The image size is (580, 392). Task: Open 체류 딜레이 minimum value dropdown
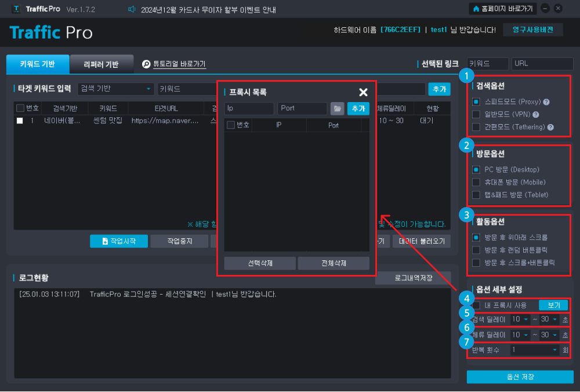click(520, 335)
